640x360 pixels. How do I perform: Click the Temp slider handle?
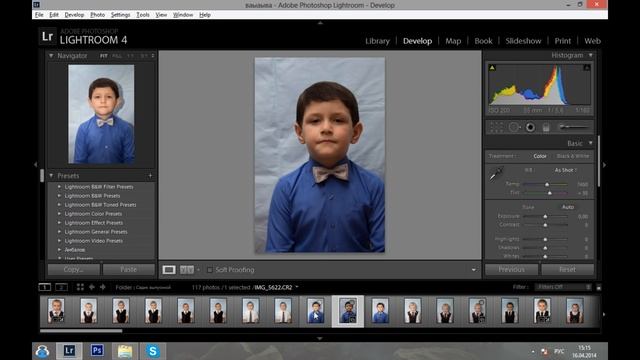(547, 184)
